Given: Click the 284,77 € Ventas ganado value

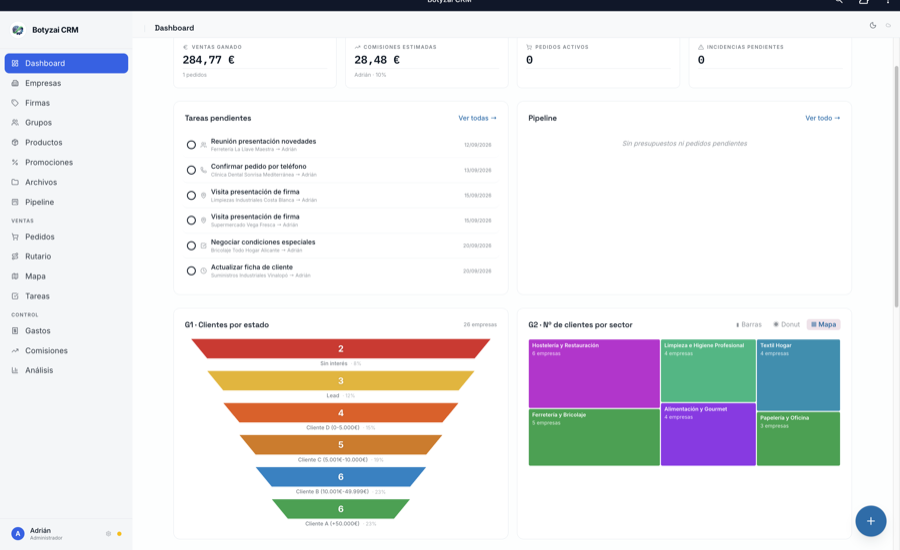Looking at the screenshot, I should [x=208, y=60].
